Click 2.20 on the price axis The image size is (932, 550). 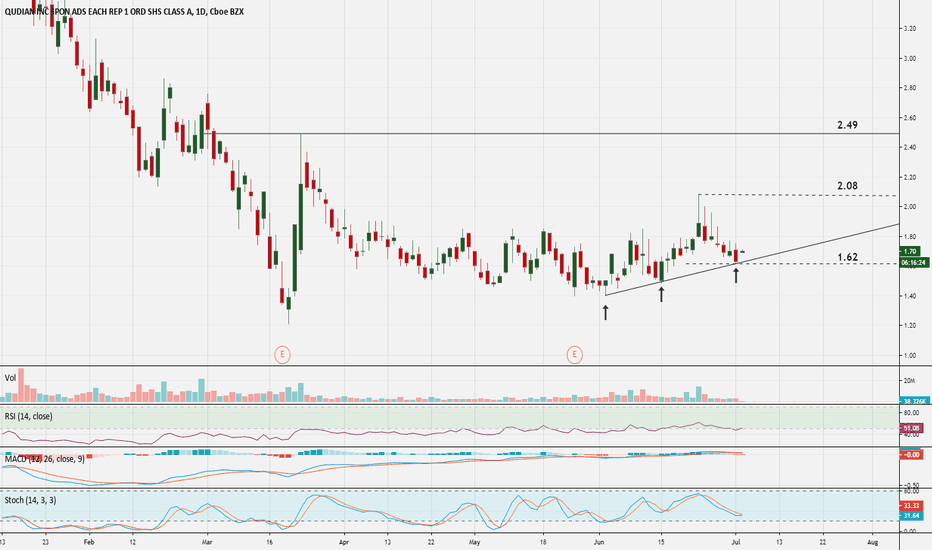tap(909, 177)
